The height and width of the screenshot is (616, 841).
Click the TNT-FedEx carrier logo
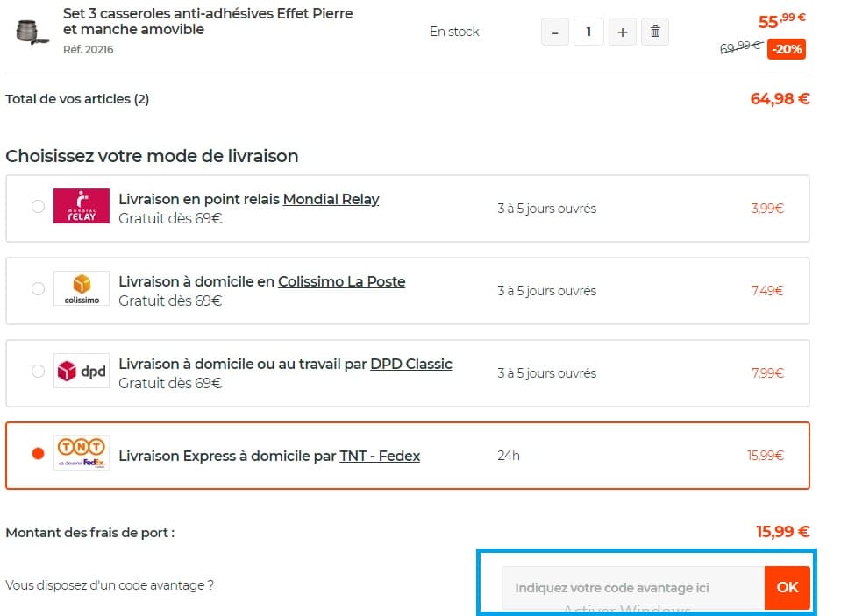click(x=81, y=456)
